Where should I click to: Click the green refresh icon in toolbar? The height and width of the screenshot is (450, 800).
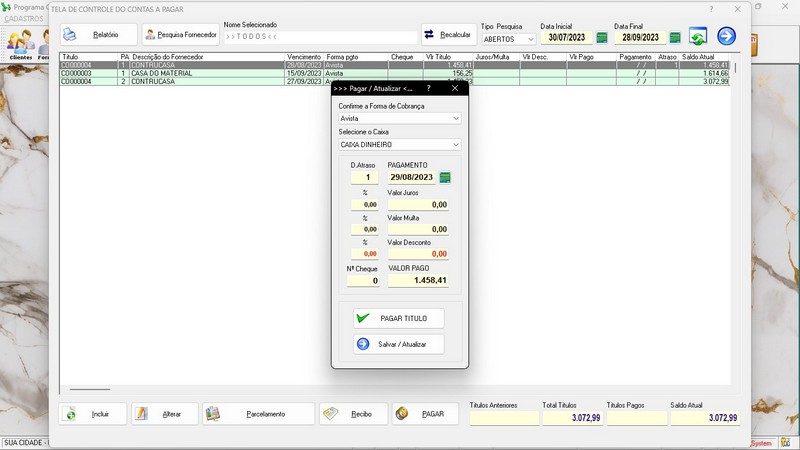tap(697, 36)
